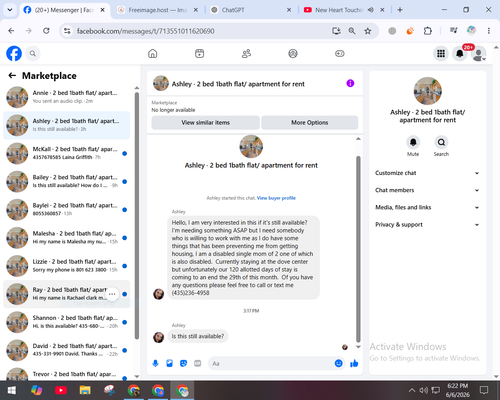Reload the Facebook page

tap(46, 31)
